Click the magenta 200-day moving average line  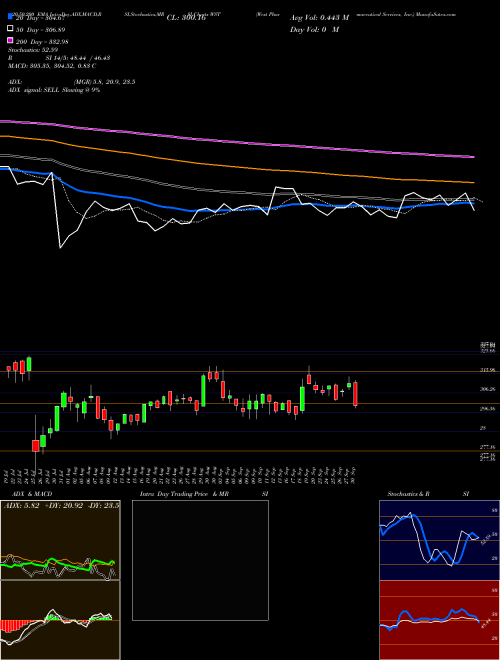pyautogui.click(x=237, y=141)
